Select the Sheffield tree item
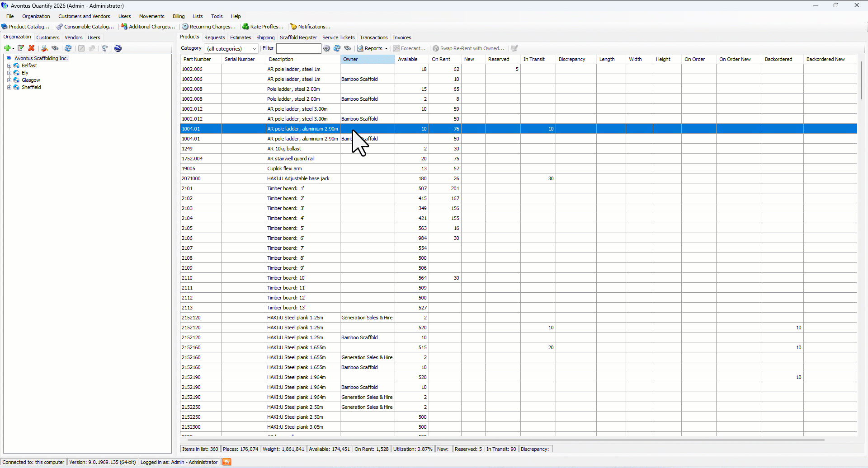 (31, 87)
